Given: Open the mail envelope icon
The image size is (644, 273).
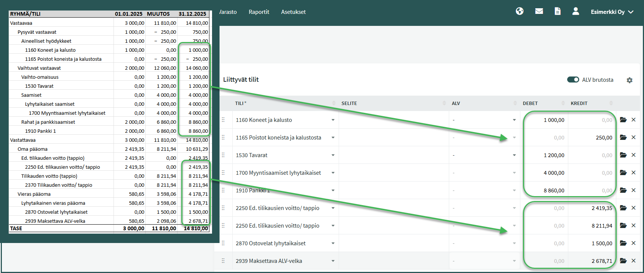Looking at the screenshot, I should pyautogui.click(x=539, y=11).
